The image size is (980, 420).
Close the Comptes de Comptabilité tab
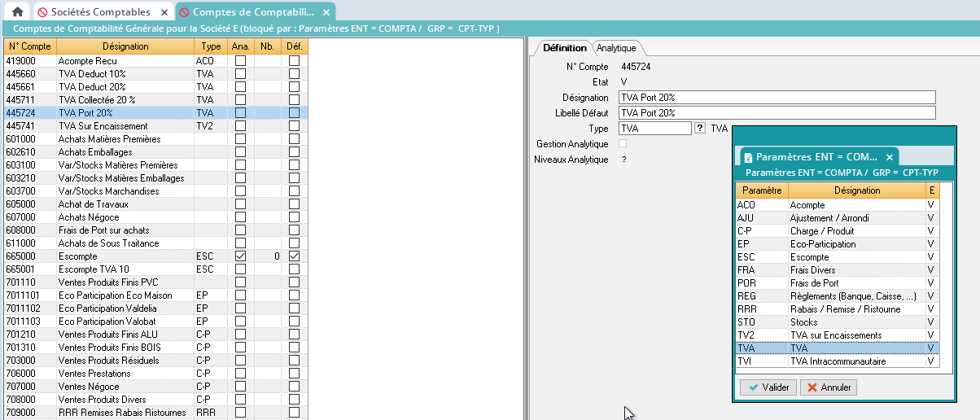tap(326, 12)
